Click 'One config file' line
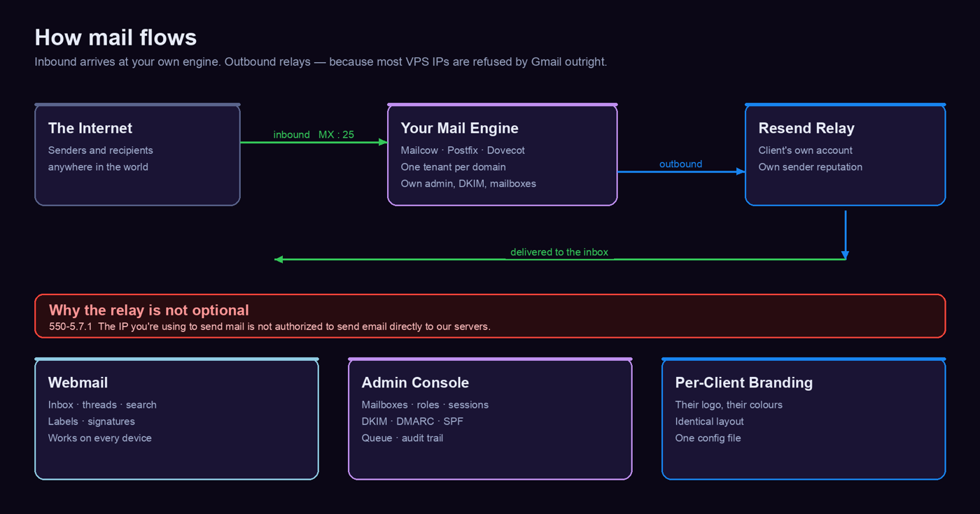Screen dimensions: 980x514 point(708,438)
